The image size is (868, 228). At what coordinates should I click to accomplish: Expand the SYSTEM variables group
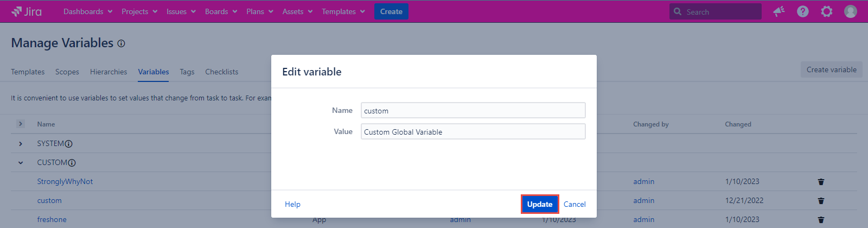point(21,144)
